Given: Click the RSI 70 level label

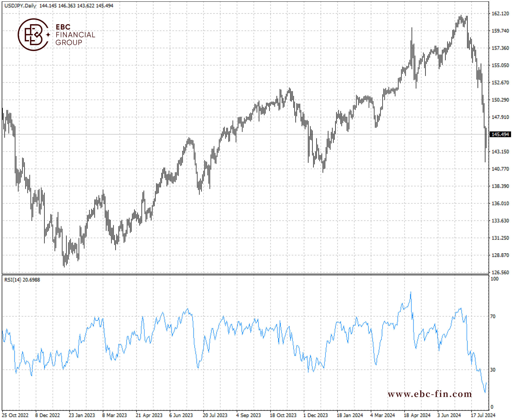Looking at the screenshot, I should (x=493, y=316).
